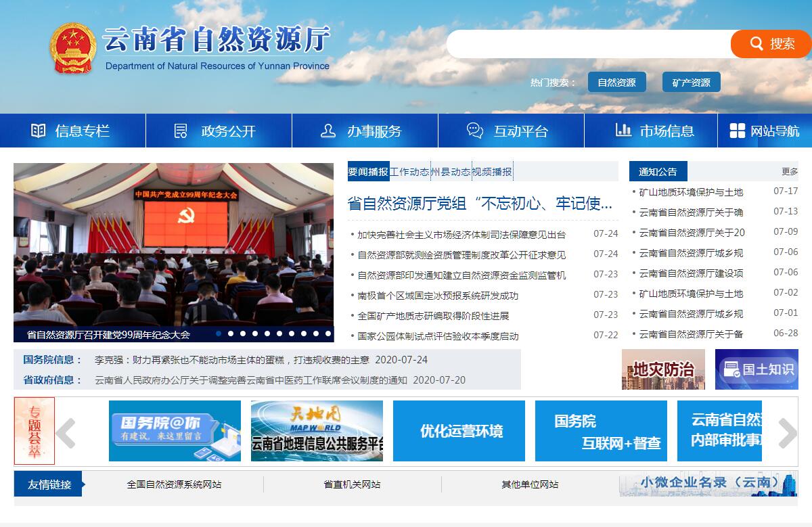The image size is (812, 527).
Task: Click the 自然资源 hot search tag
Action: (616, 83)
